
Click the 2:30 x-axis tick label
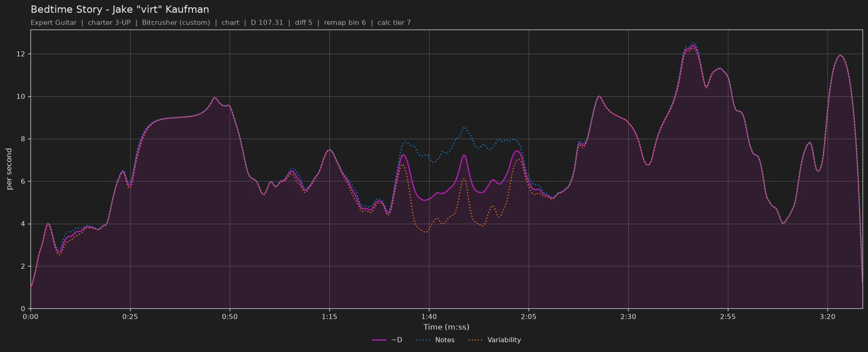[628, 317]
